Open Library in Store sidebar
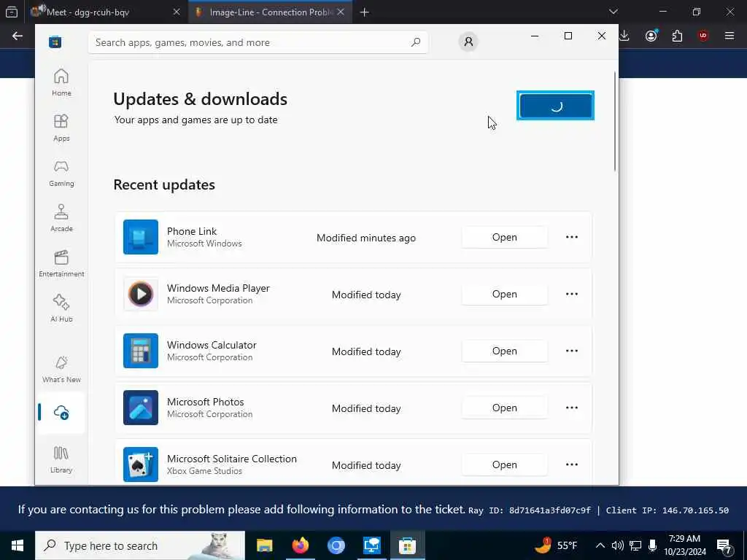747x560 pixels. [61, 460]
